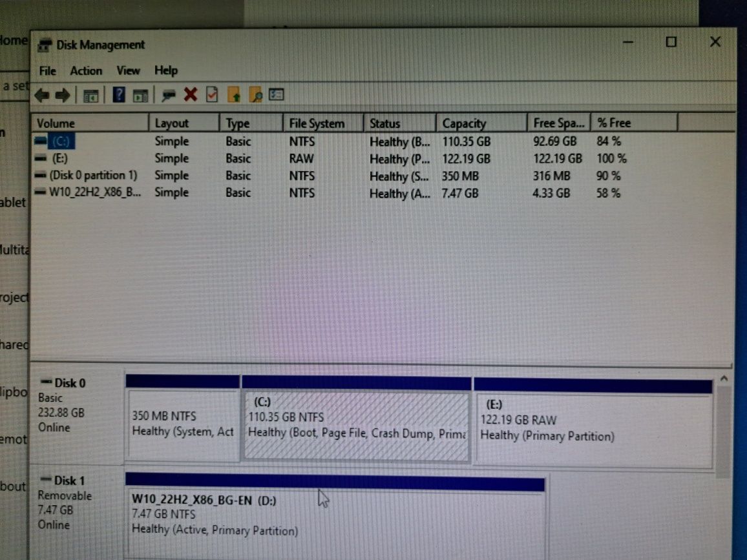
Task: Toggle the Show/Hide Action Pane icon
Action: point(140,95)
